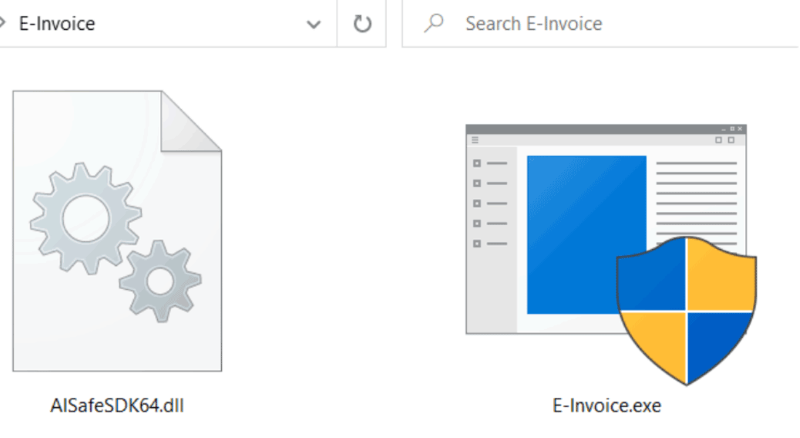Click the large gear on the DLL icon
800x438 pixels.
85,218
